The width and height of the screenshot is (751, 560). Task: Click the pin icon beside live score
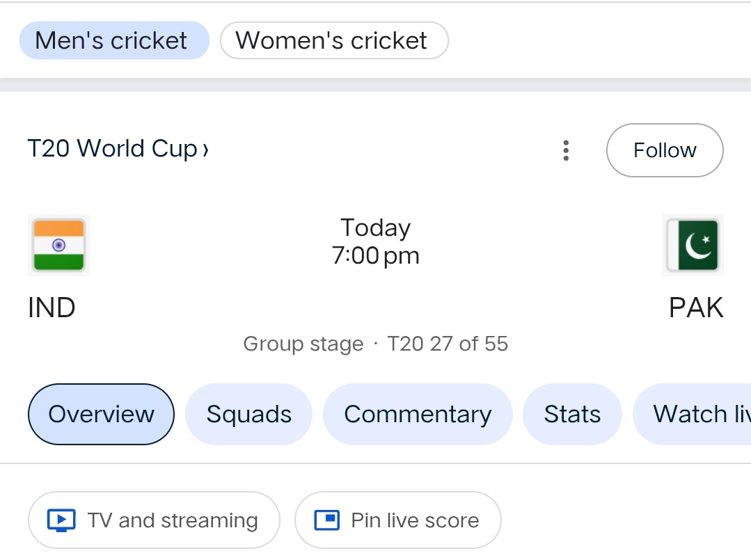click(326, 520)
